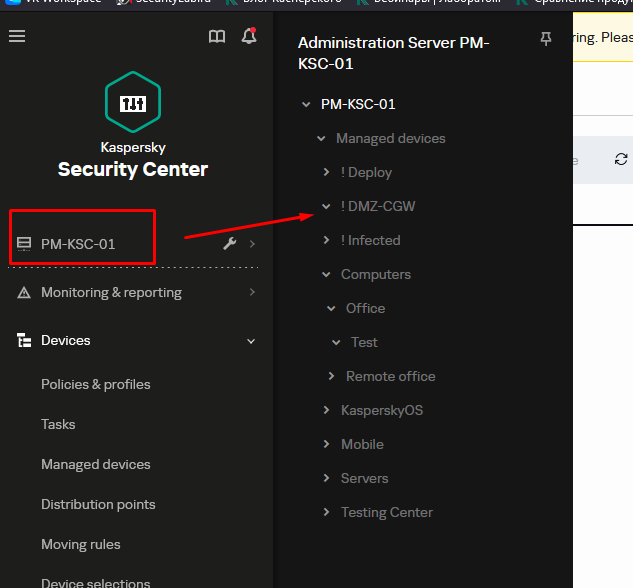Image resolution: width=633 pixels, height=588 pixels.
Task: Open server properties via the wrench icon
Action: [x=230, y=243]
